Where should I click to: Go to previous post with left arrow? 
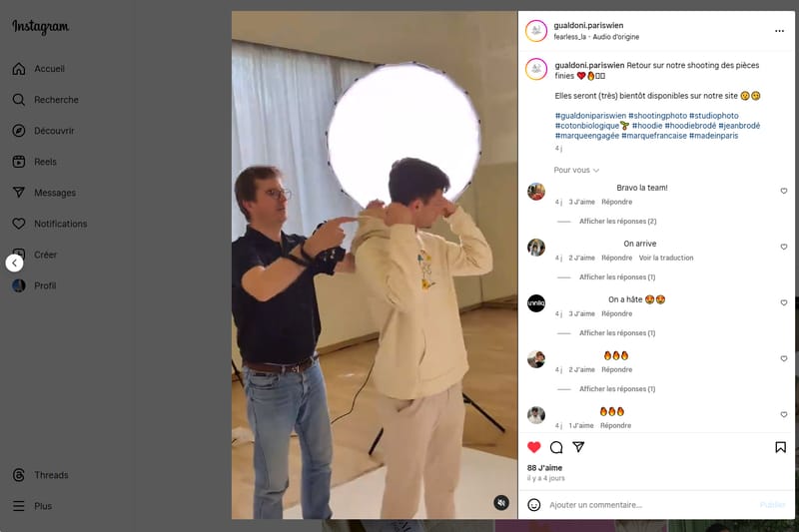point(14,263)
